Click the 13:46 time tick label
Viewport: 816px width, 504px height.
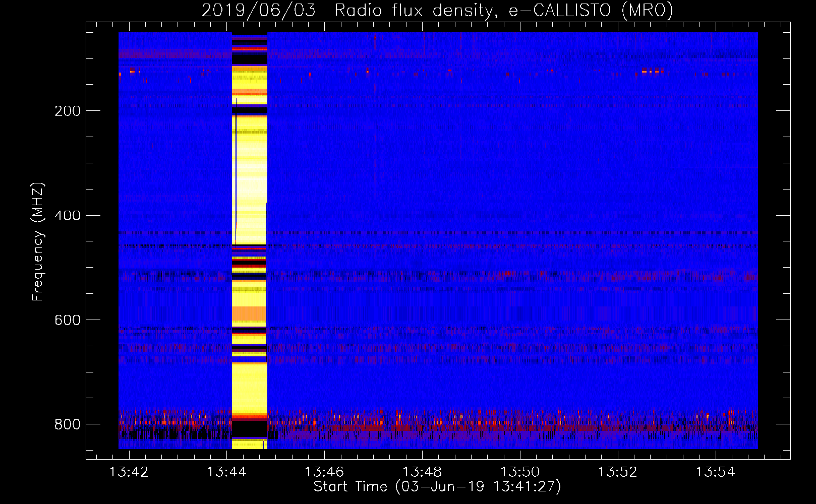click(324, 472)
